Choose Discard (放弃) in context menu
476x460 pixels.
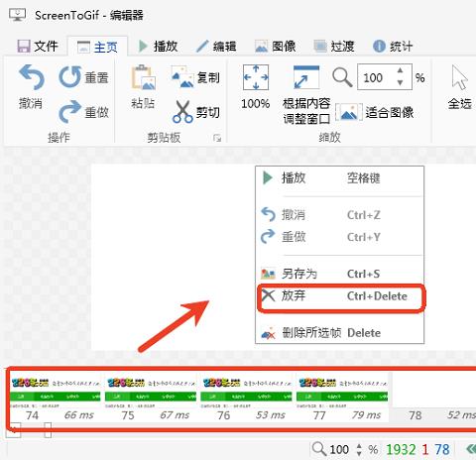pyautogui.click(x=340, y=296)
